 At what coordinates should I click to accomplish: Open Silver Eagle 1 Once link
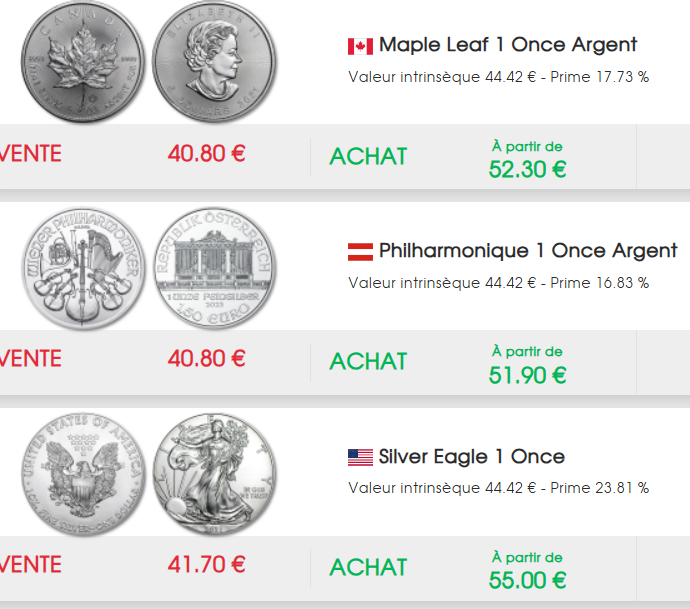(471, 457)
